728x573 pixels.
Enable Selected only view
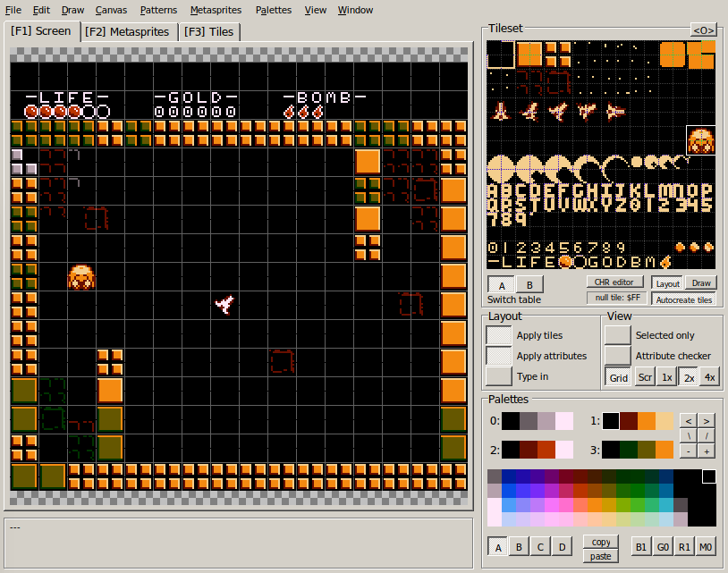click(617, 335)
